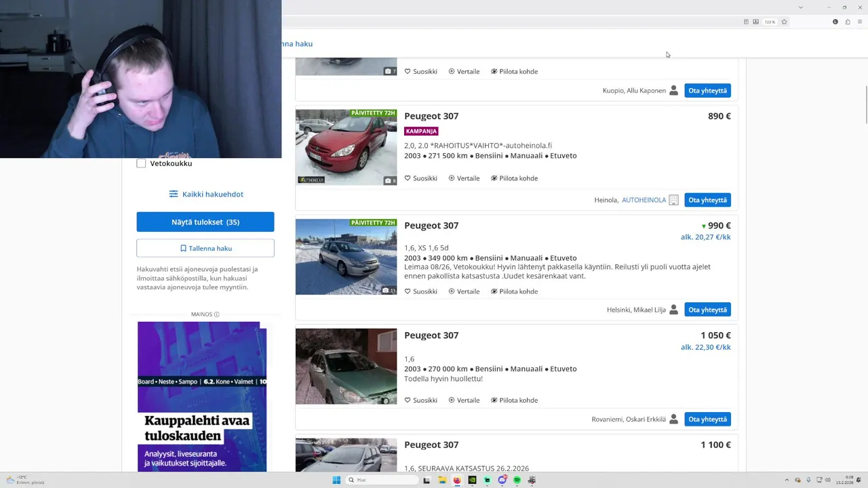Contact AUTOHEINOLA via Ota yhteyttä

[707, 200]
